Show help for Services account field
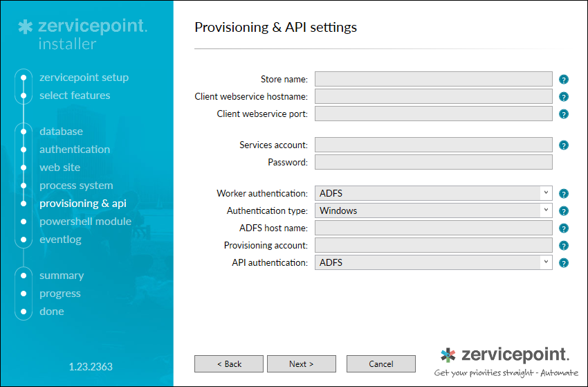588x387 pixels. 564,145
